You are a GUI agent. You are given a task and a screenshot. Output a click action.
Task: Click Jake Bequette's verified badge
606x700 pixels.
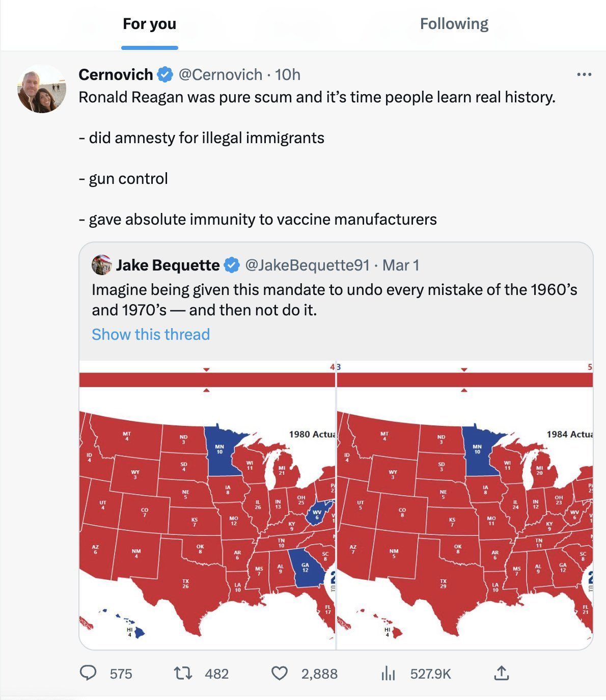[232, 265]
